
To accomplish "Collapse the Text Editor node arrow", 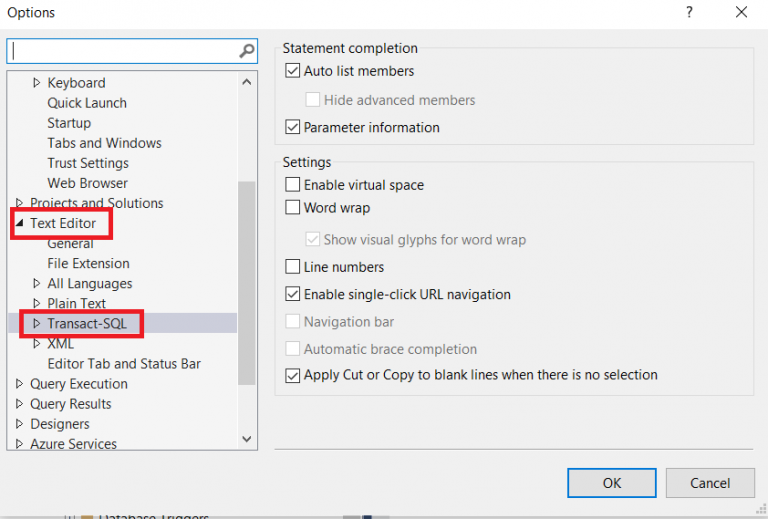I will point(20,223).
